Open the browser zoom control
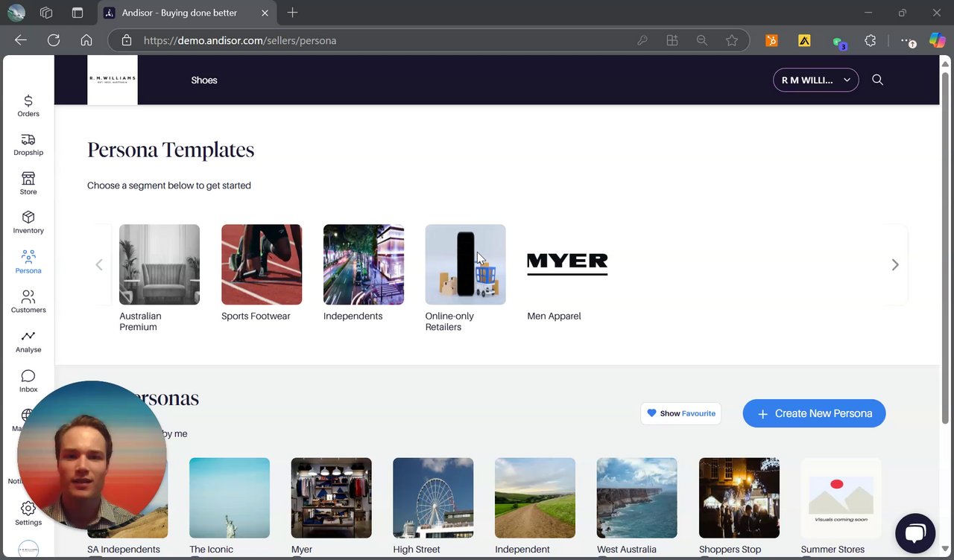Image resolution: width=954 pixels, height=560 pixels. tap(702, 40)
